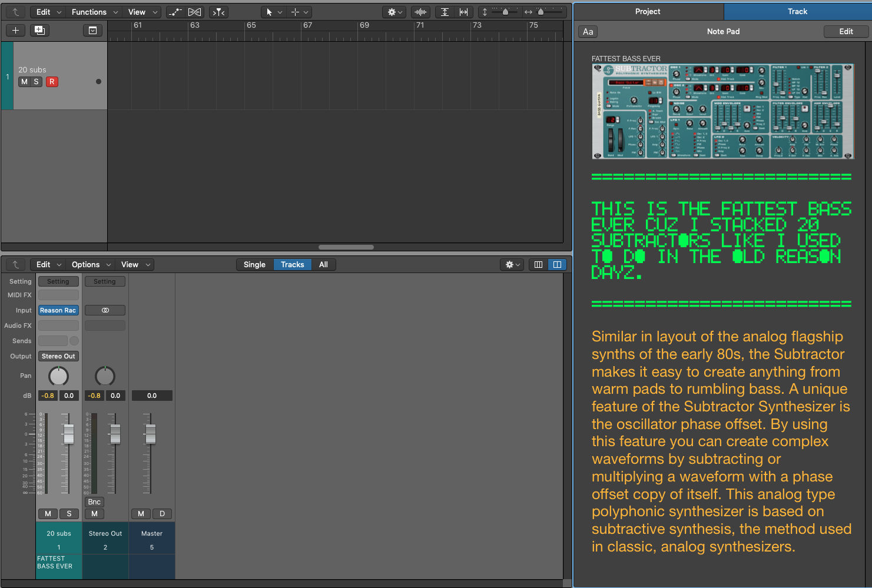Toggle stereo format icon on Stereo Out
Image resolution: width=872 pixels, height=588 pixels.
(105, 310)
